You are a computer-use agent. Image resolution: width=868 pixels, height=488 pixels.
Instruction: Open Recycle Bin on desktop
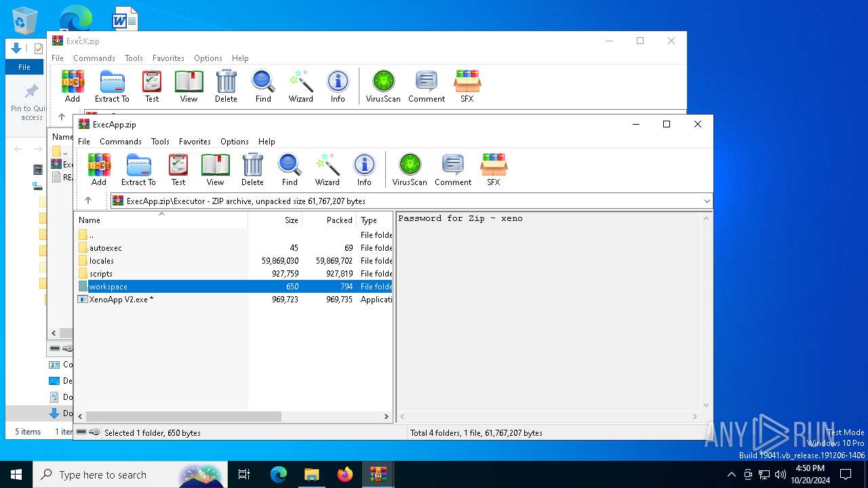(x=25, y=20)
